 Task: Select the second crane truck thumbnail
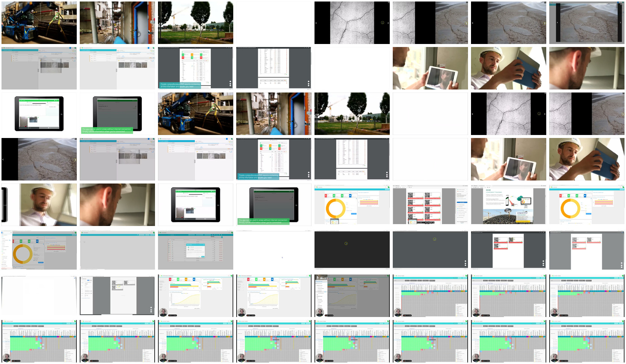click(196, 114)
